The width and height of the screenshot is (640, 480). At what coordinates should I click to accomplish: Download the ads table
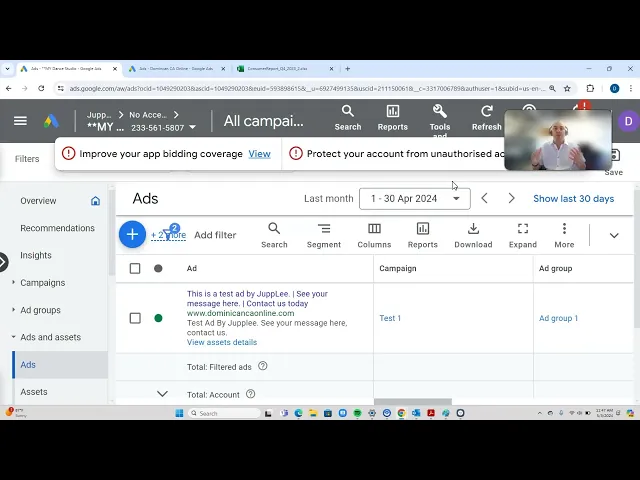coord(473,236)
